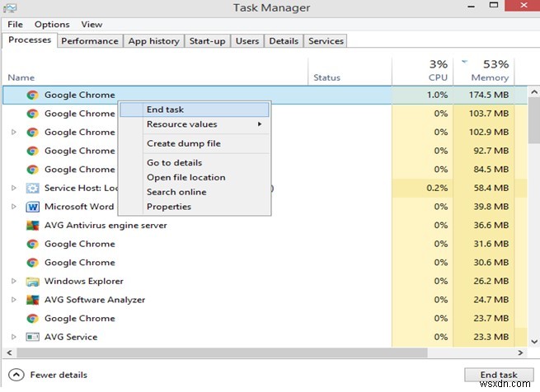The image size is (540, 392).
Task: Click the highlighted Google Chrome process icon
Action: pos(32,96)
